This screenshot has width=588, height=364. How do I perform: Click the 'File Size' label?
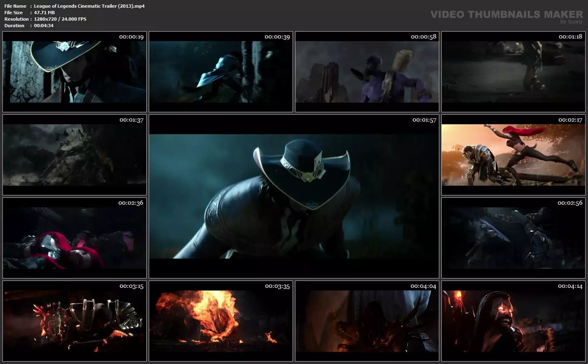[14, 13]
